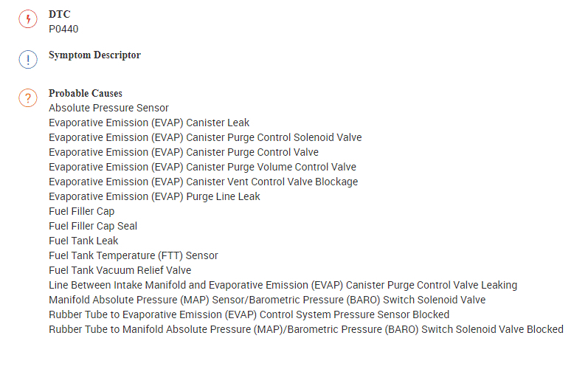The width and height of the screenshot is (588, 375).
Task: Click the Fuel Filler Cap Seal cause
Action: (93, 226)
